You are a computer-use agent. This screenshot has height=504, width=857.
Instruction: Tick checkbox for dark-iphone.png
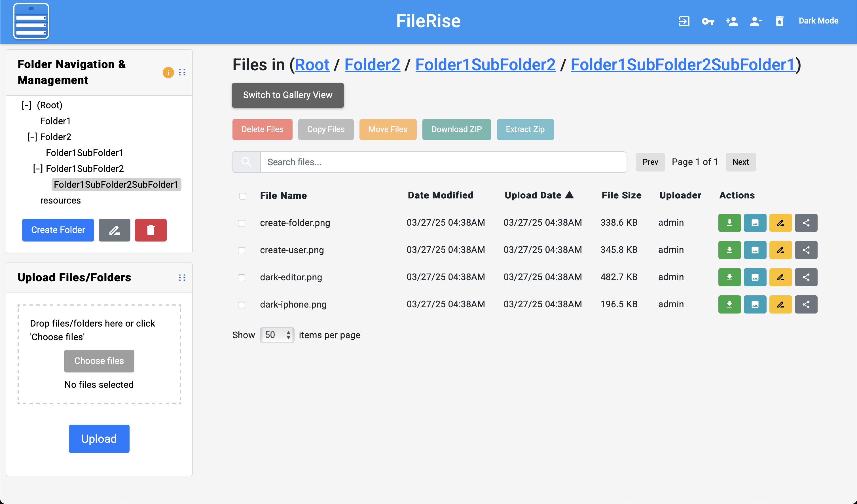click(x=242, y=305)
